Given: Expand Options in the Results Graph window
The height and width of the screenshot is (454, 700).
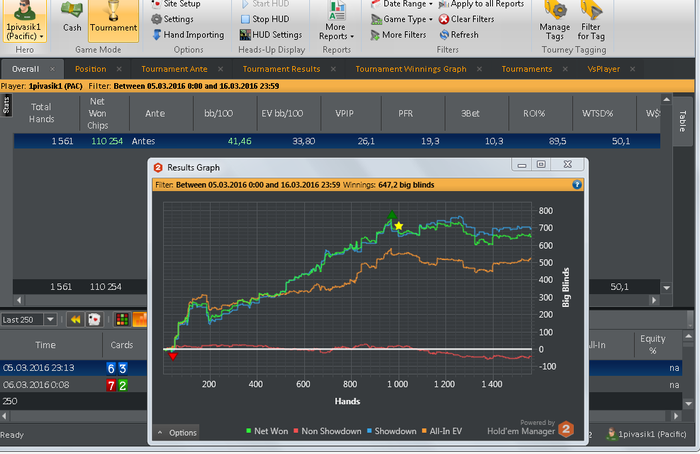Looking at the screenshot, I should click(177, 433).
